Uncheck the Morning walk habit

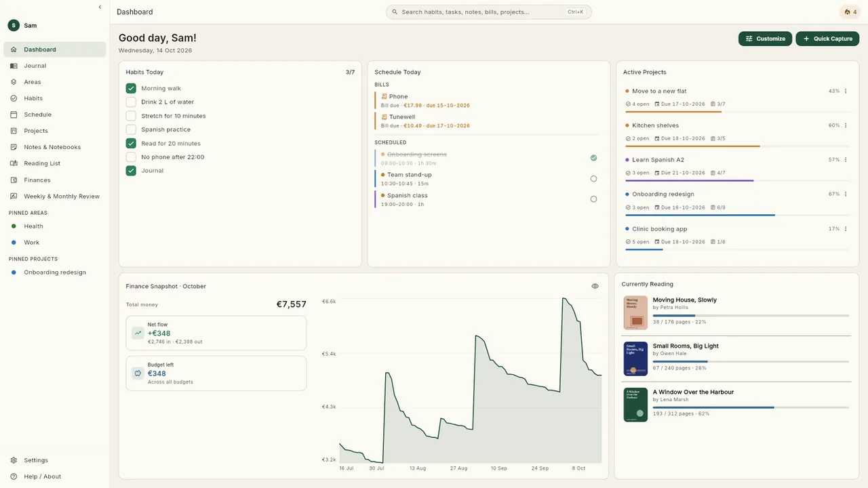point(131,88)
